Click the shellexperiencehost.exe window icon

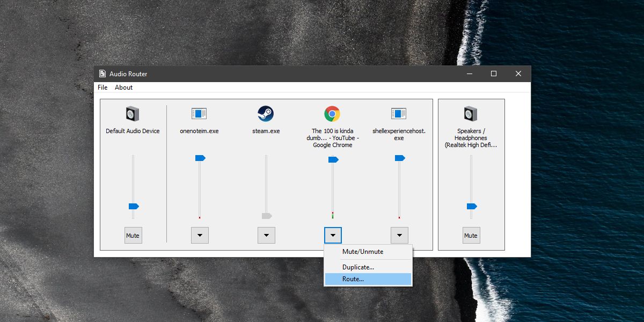pos(399,114)
